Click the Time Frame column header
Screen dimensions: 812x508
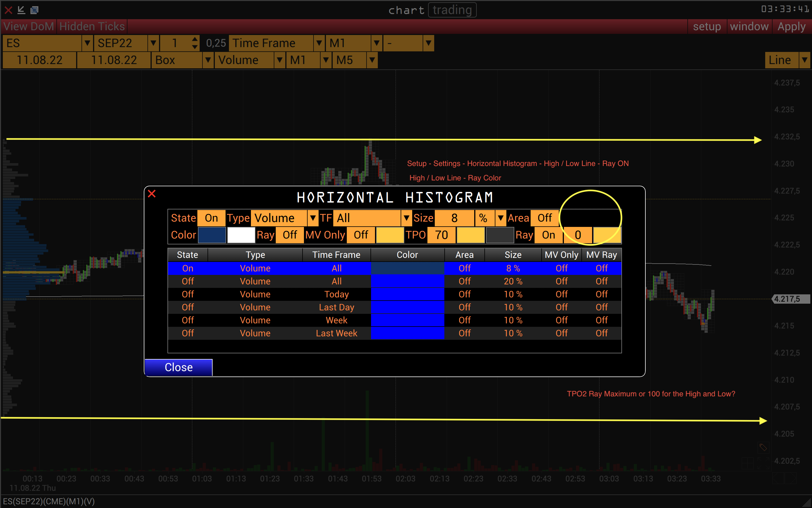pos(336,255)
